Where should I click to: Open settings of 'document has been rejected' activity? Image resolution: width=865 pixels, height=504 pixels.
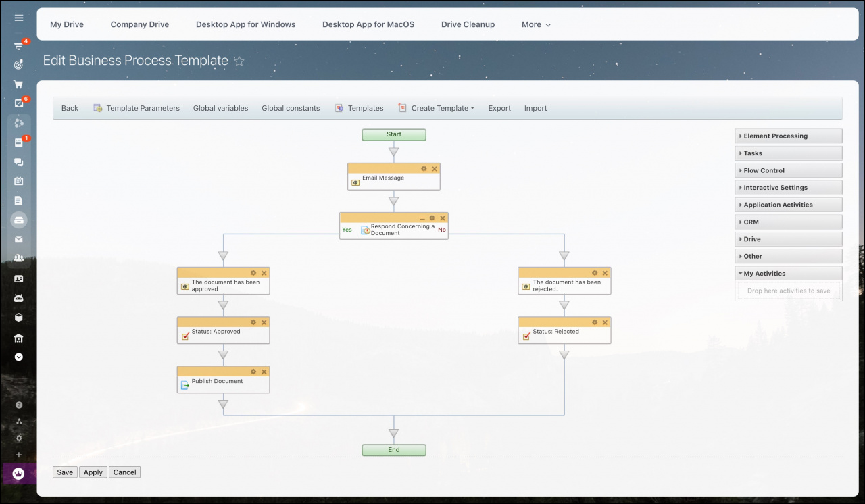point(595,272)
